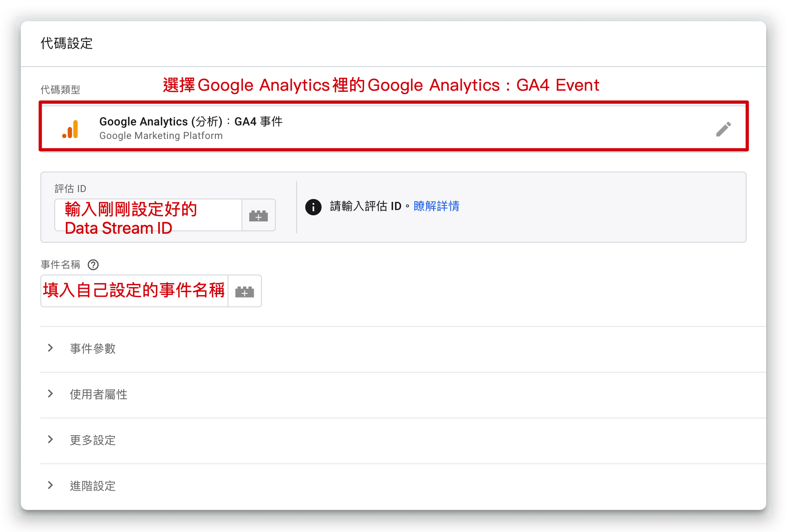Click the 進階設定 section label
The height and width of the screenshot is (532, 787).
tap(93, 486)
